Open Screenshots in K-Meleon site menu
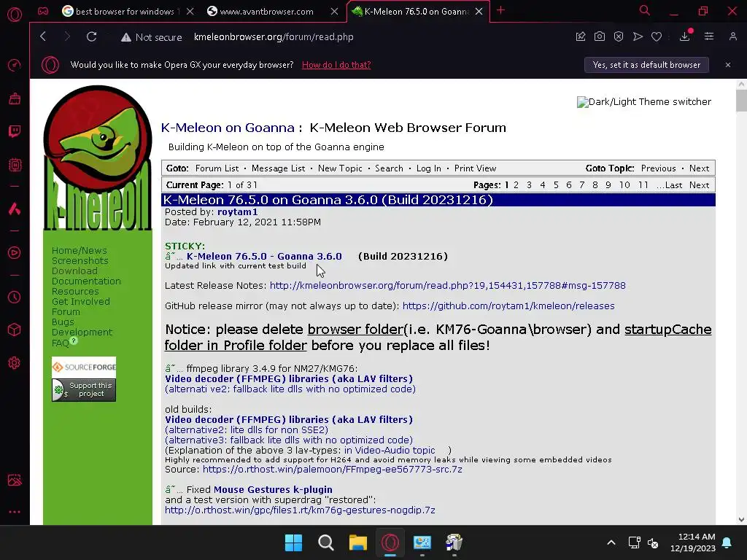 pos(80,260)
